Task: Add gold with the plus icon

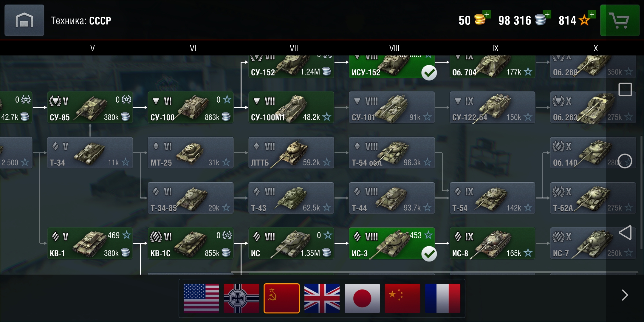Action: tap(487, 14)
